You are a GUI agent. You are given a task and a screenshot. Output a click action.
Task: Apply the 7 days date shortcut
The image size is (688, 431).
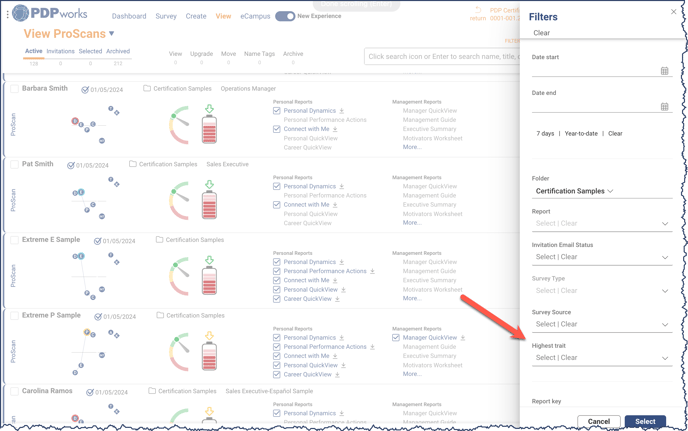pos(545,133)
